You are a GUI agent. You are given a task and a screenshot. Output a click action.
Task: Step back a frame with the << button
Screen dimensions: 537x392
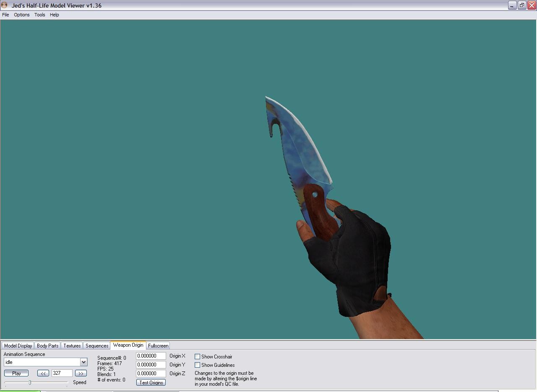43,373
